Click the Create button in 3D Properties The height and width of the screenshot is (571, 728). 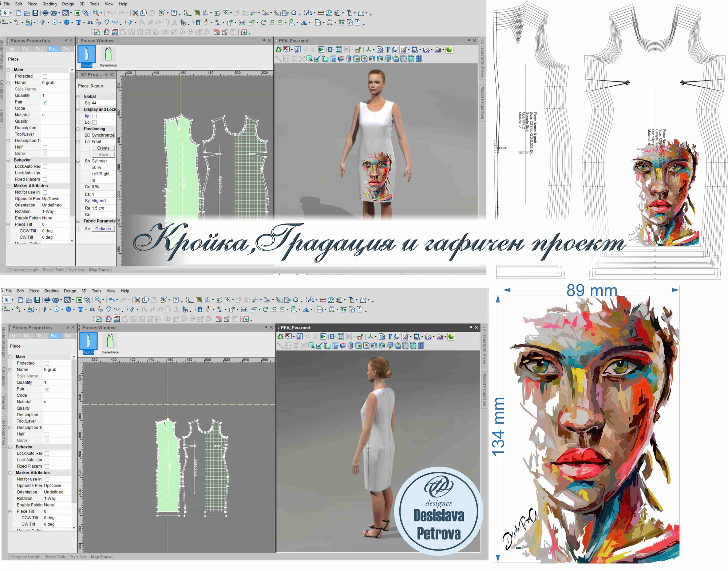pos(103,148)
